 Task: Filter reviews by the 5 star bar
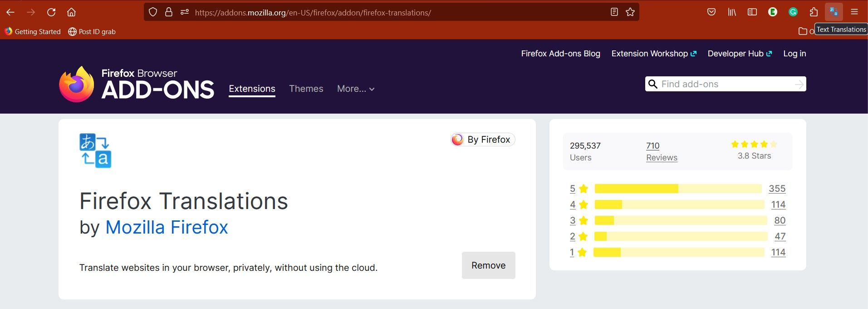pos(678,189)
